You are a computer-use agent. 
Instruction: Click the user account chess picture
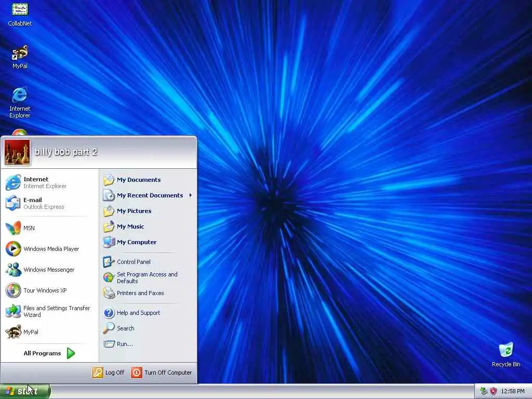pyautogui.click(x=17, y=152)
